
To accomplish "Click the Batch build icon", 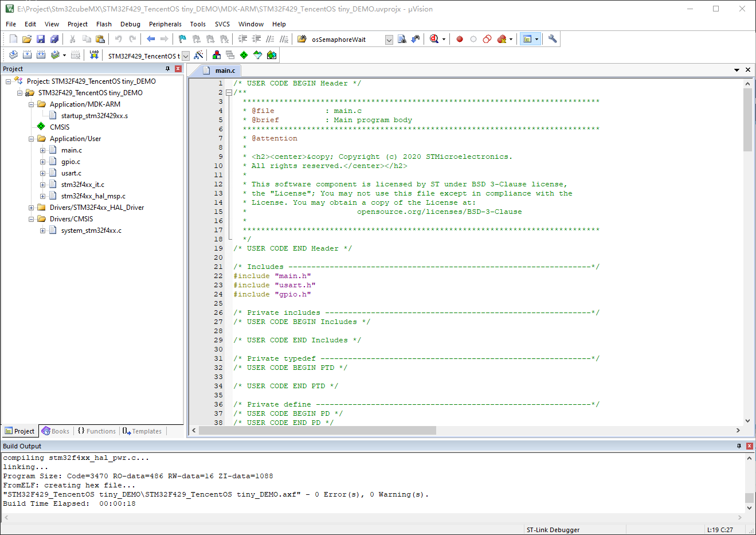I will point(55,55).
